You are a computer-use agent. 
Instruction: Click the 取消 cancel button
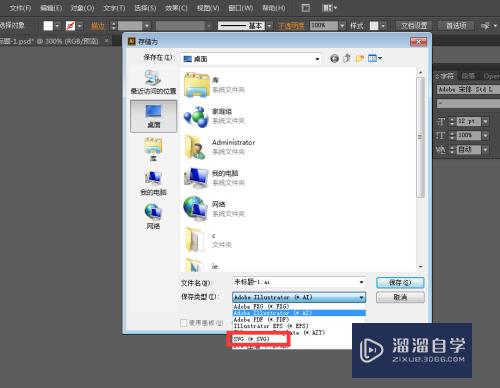click(400, 297)
